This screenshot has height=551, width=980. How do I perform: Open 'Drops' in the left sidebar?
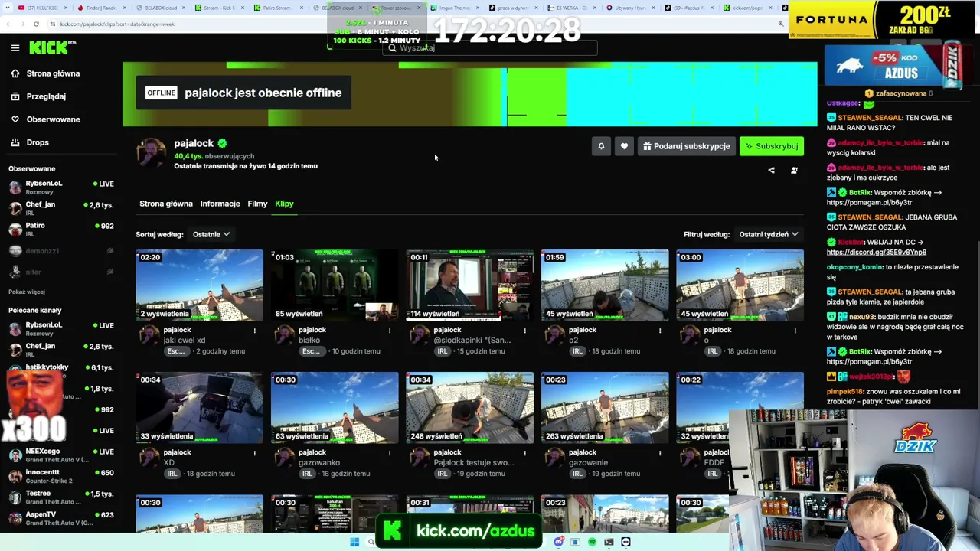38,142
